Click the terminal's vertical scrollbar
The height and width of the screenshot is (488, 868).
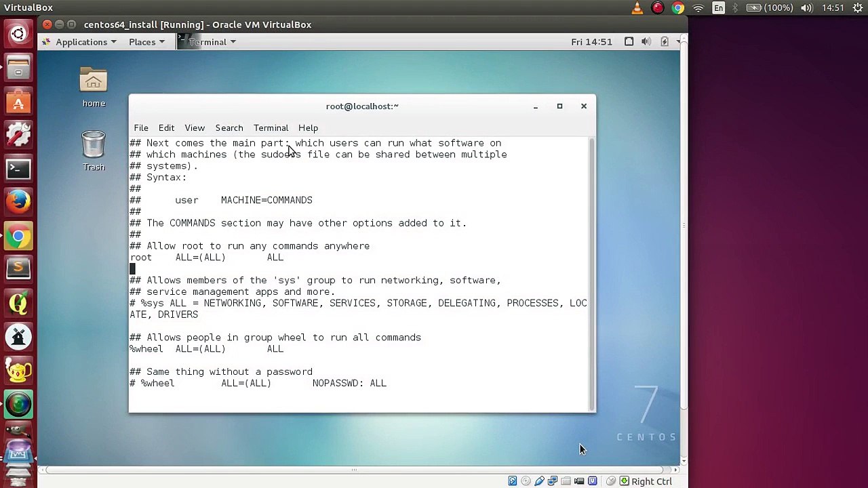point(593,273)
